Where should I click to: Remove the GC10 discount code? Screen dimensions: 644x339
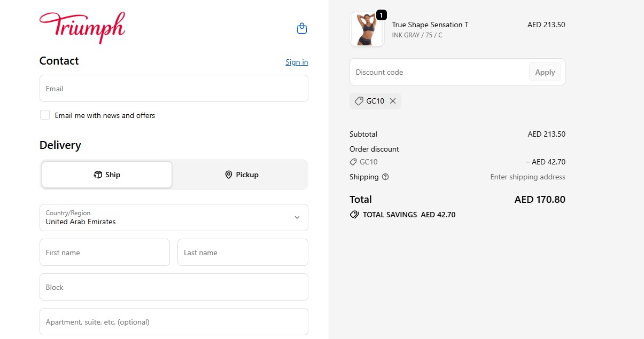393,101
